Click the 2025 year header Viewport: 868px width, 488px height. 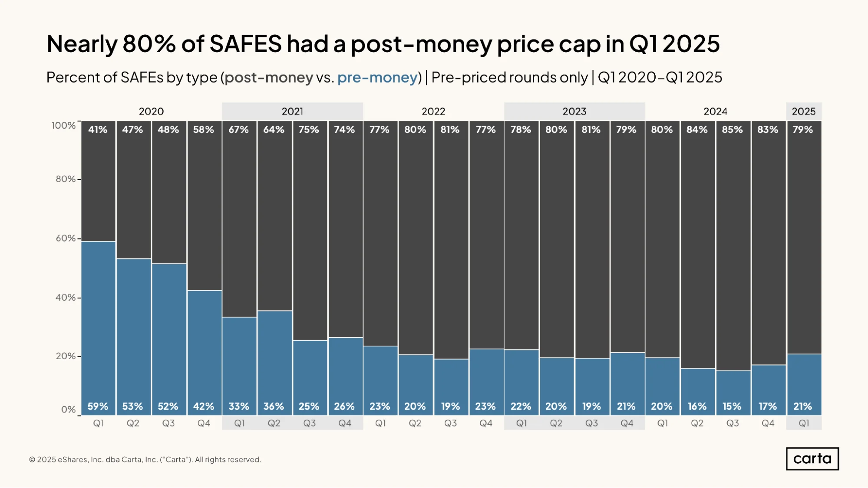tap(804, 111)
